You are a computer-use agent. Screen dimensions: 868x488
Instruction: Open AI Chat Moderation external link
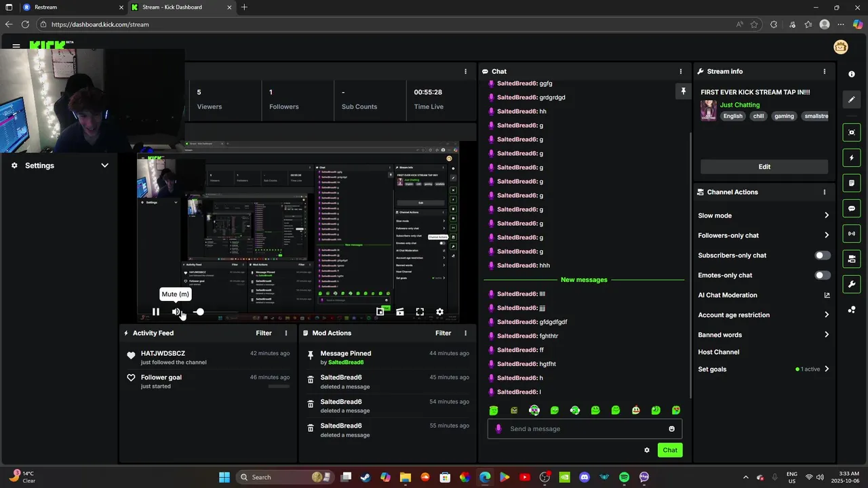click(827, 295)
